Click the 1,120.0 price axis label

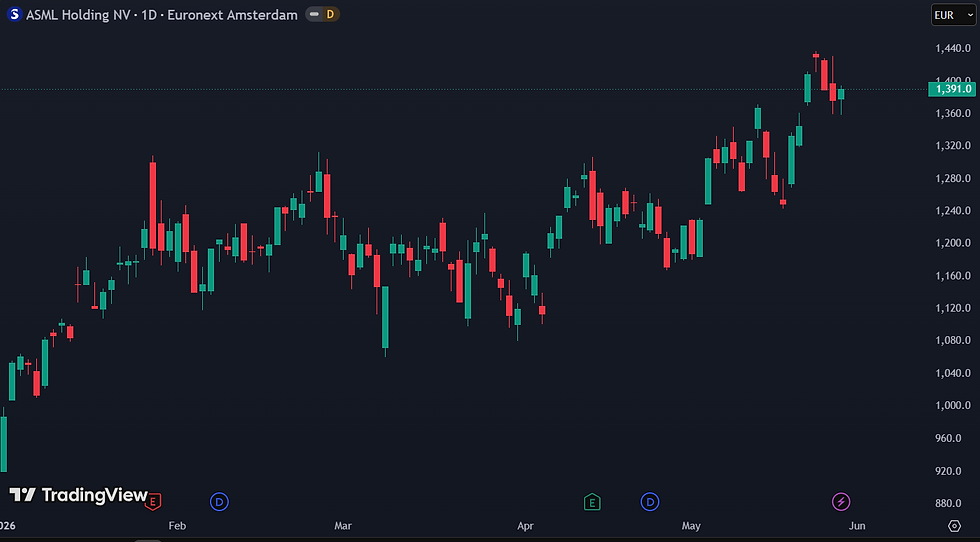tap(953, 308)
